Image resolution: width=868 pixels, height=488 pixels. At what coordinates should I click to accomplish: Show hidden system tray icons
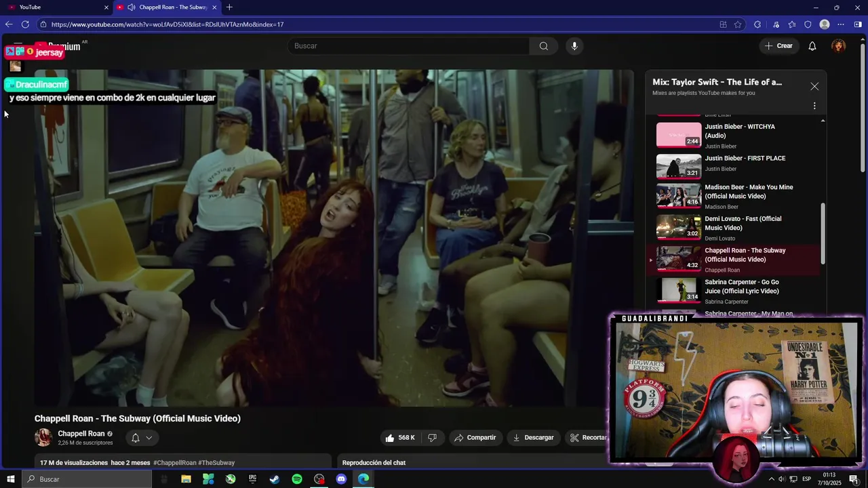coord(771,479)
